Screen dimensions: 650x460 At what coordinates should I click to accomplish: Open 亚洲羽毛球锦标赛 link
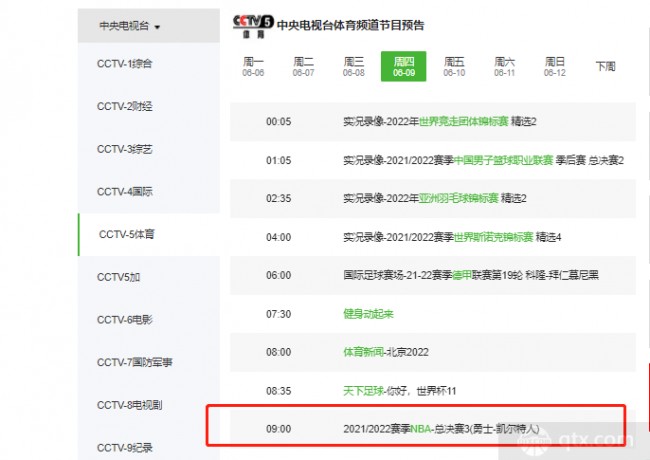pos(458,198)
